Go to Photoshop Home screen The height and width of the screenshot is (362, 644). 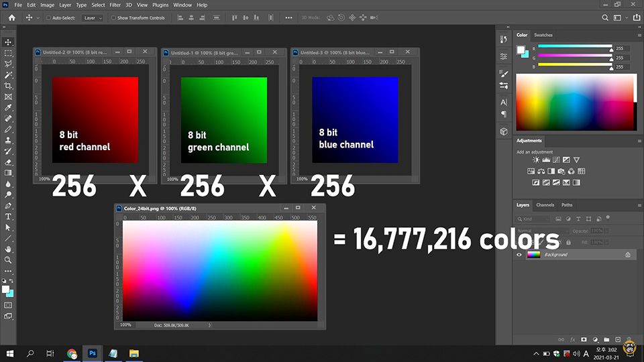click(12, 17)
